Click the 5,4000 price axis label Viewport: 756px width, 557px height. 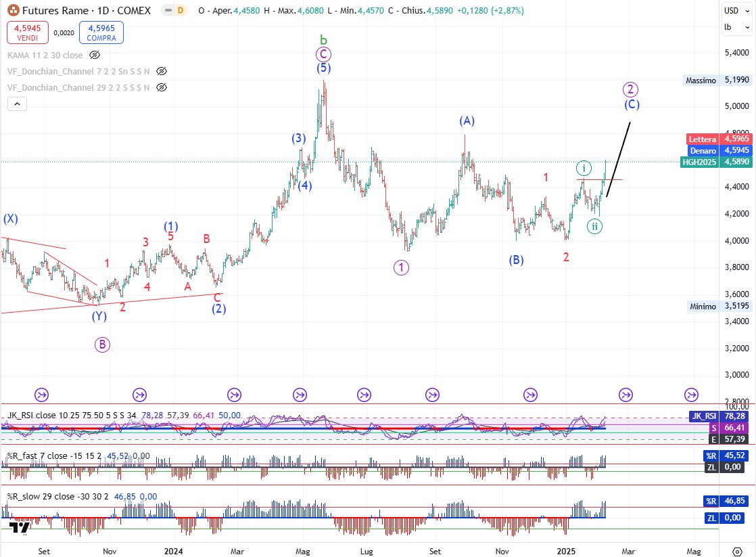tap(736, 52)
